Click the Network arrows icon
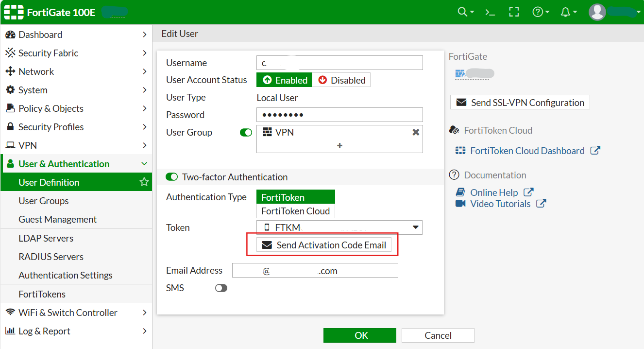Viewport: 644px width, 349px height. click(10, 71)
